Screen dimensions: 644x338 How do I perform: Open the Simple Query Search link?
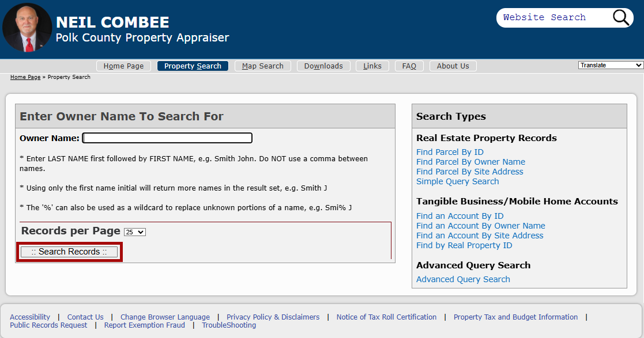pos(457,181)
